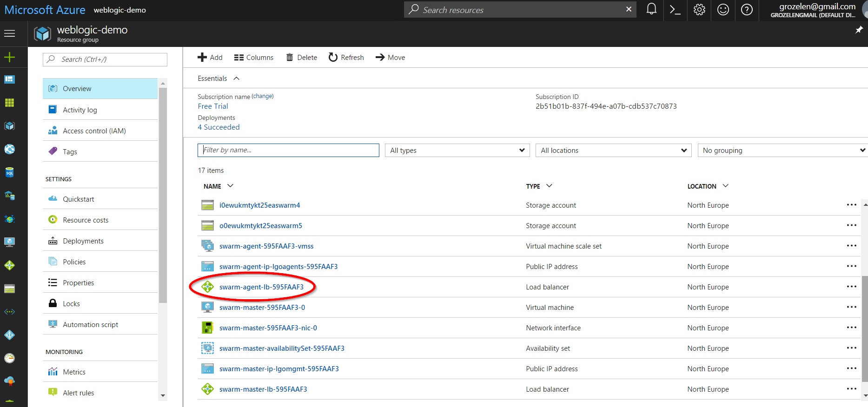Image resolution: width=868 pixels, height=407 pixels.
Task: Click the green plus New resource icon
Action: (x=9, y=57)
